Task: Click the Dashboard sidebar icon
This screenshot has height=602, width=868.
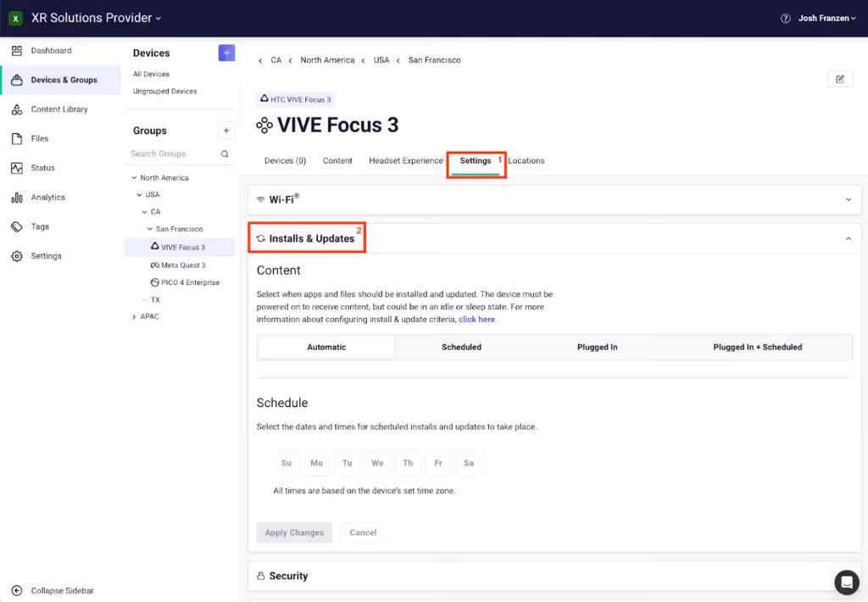Action: point(17,50)
